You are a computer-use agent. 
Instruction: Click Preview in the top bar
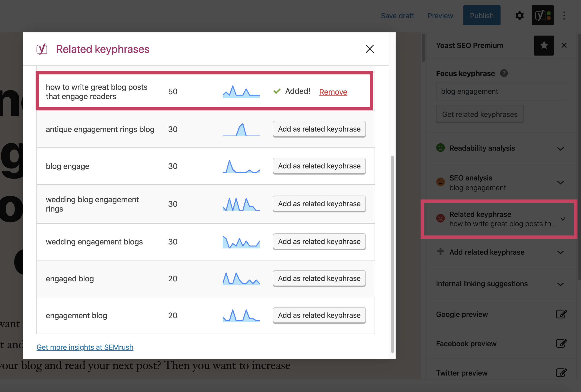[440, 16]
